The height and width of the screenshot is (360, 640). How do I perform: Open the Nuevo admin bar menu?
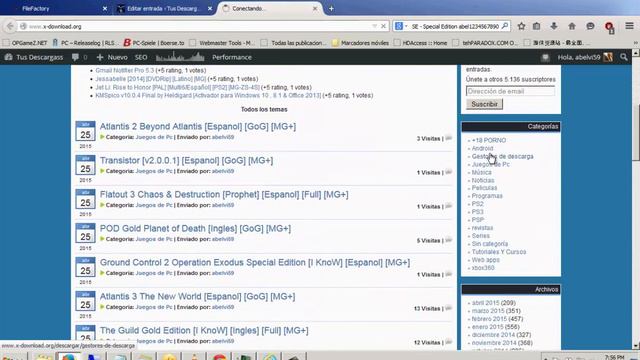pyautogui.click(x=112, y=58)
